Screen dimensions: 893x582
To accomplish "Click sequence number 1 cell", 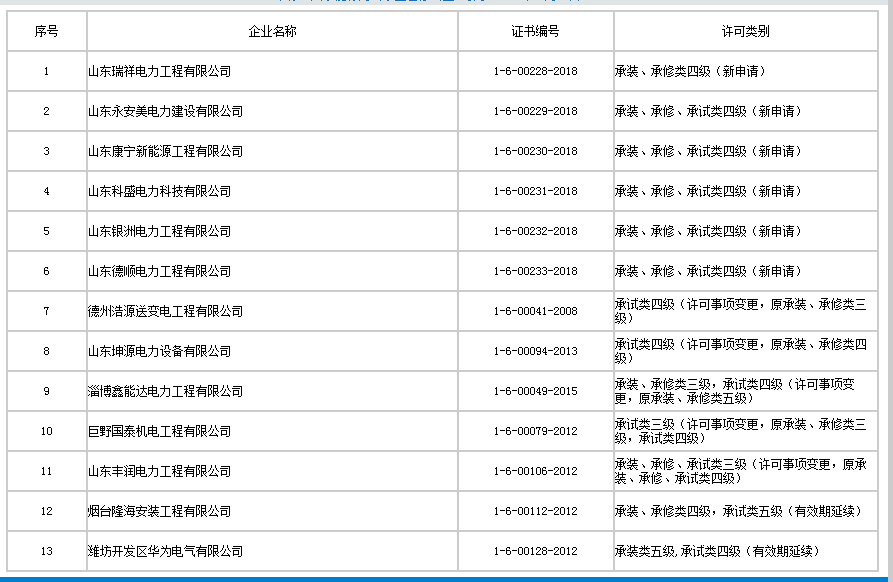I will 47,71.
